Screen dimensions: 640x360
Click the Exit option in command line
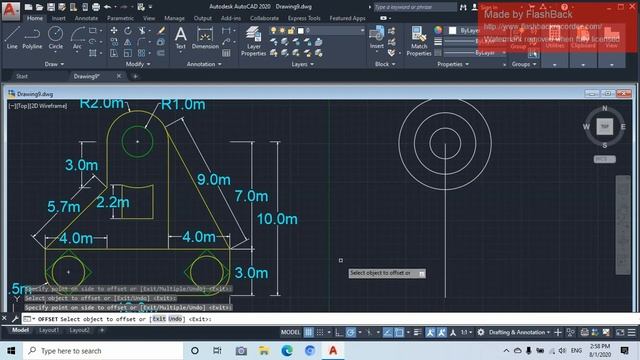coord(159,319)
